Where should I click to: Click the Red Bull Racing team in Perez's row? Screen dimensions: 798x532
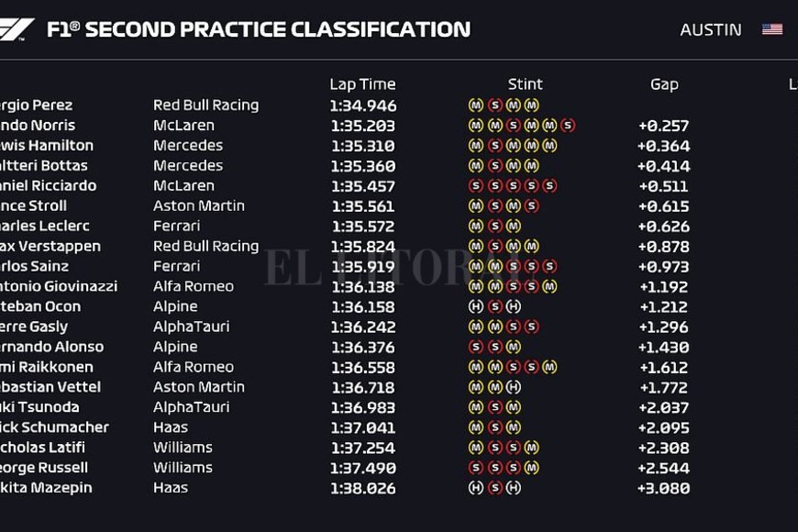[205, 105]
